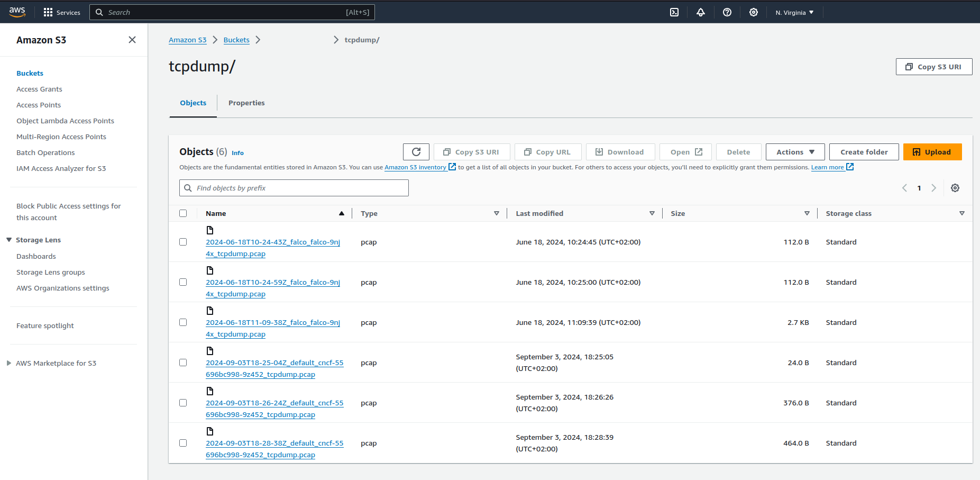Image resolution: width=980 pixels, height=480 pixels.
Task: Select Batch Operations in the sidebar
Action: [x=45, y=152]
